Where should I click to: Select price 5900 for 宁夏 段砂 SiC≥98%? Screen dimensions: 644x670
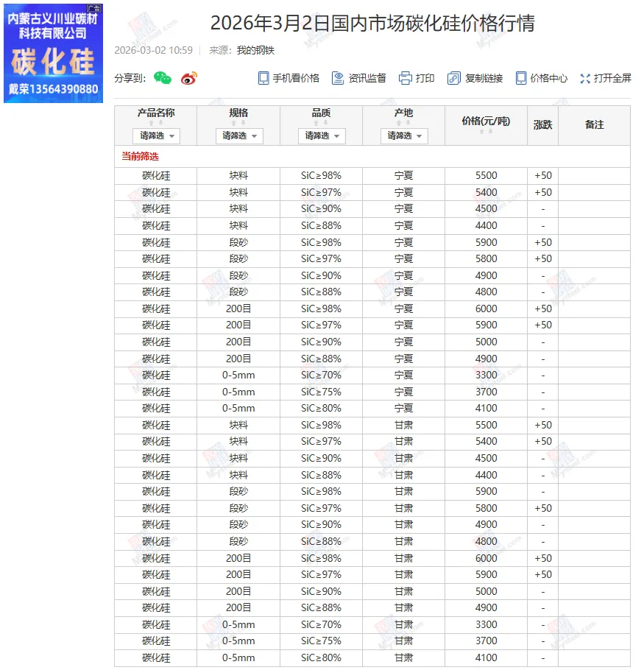(x=486, y=242)
